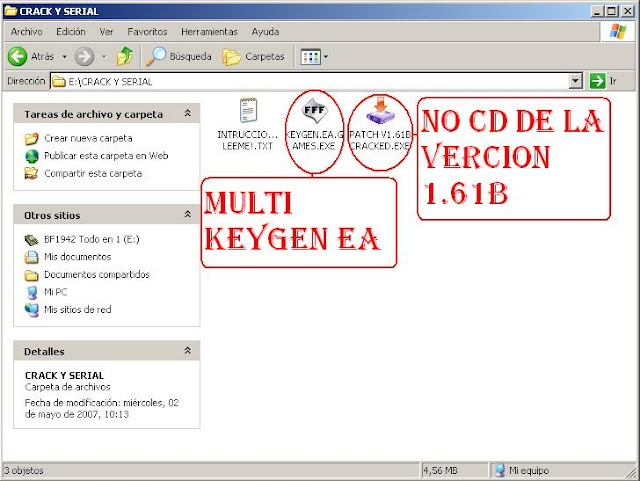
Task: Collapse Tareas de archivo y carpeta panel
Action: (x=187, y=113)
